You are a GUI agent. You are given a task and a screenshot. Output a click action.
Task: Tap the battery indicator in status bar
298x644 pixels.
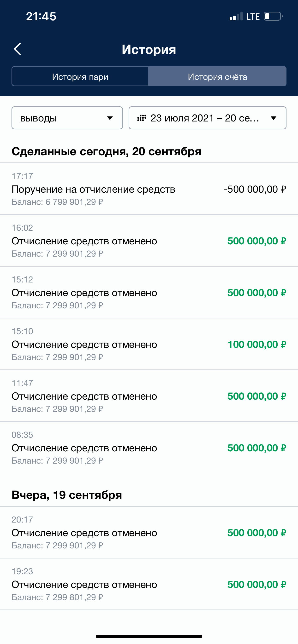click(273, 17)
